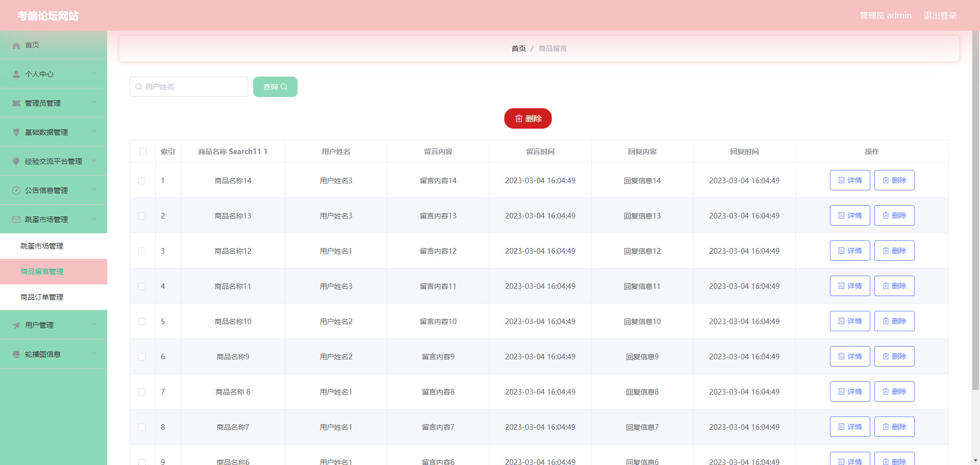
Task: Click the 详情 document icon for 商品名称 8
Action: 841,391
